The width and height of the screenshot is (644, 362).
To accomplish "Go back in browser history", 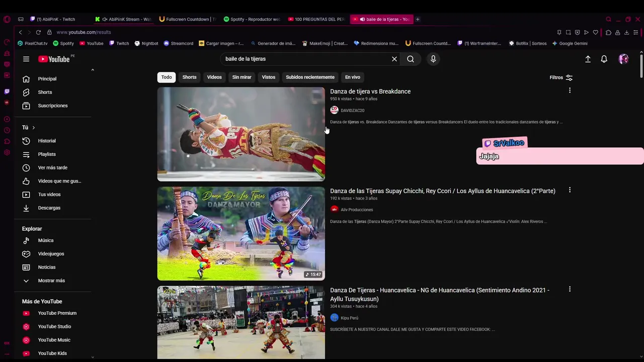I will click(x=20, y=32).
